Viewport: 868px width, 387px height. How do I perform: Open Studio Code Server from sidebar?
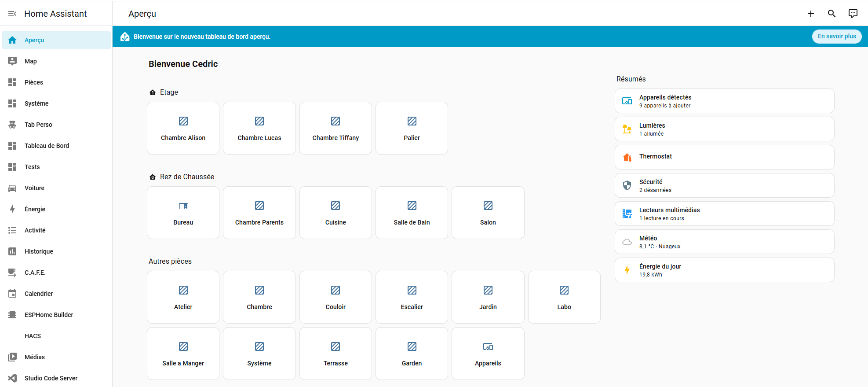click(51, 378)
